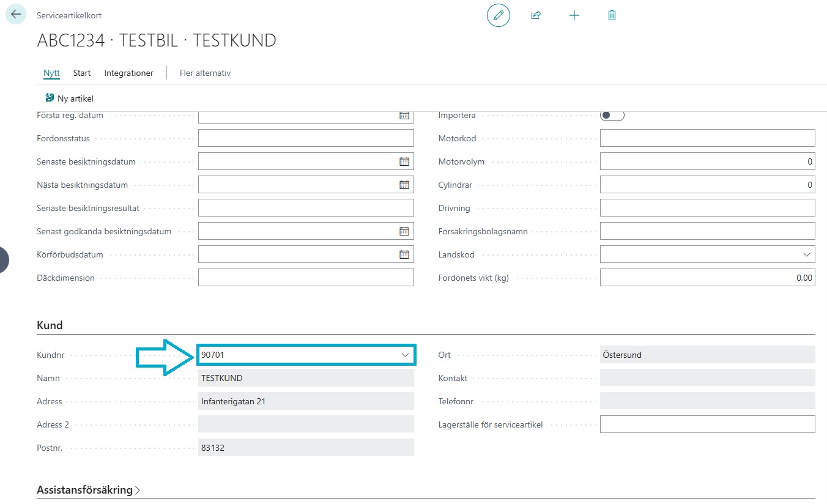Click the plus new record icon
Viewport: 827px width, 504px height.
coord(574,15)
